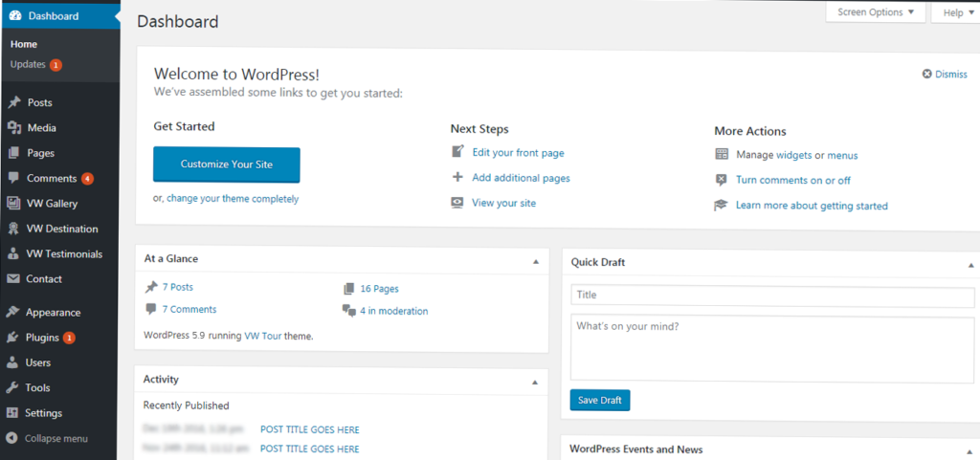Click the What's on your mind text area
The image size is (980, 460).
tap(772, 348)
